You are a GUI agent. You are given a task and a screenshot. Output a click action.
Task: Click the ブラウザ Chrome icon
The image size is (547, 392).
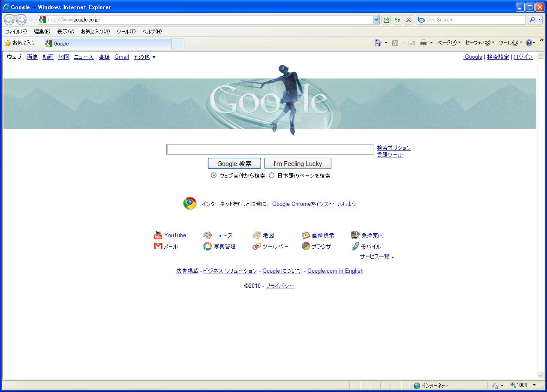click(x=306, y=246)
